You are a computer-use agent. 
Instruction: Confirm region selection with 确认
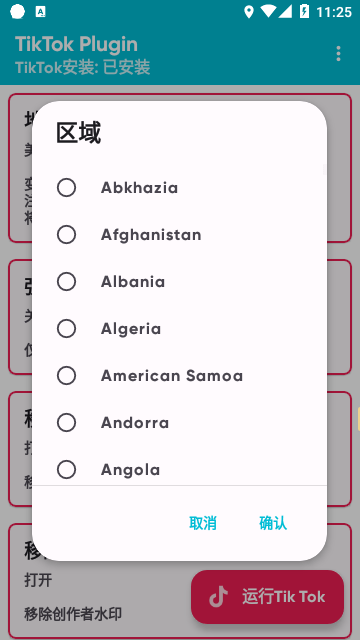(x=273, y=523)
